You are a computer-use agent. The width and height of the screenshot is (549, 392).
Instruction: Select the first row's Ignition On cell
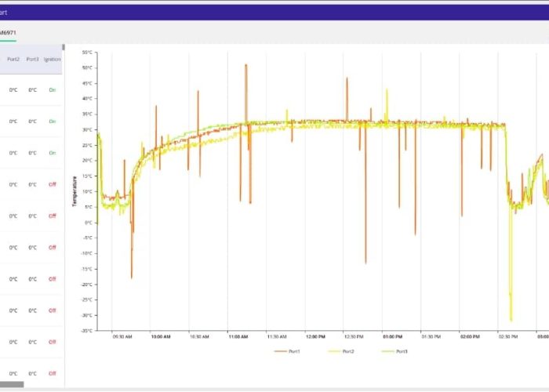click(53, 90)
